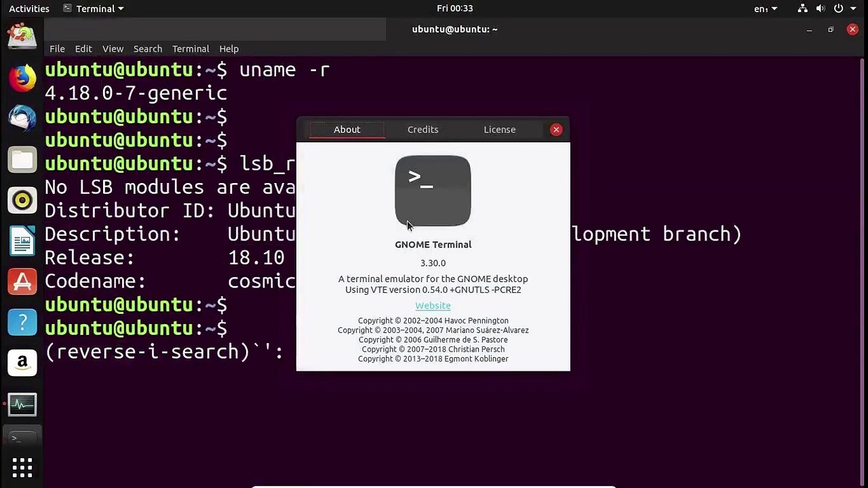Click the reverse-i-search prompt line
This screenshot has height=488, width=868.
[x=164, y=352]
